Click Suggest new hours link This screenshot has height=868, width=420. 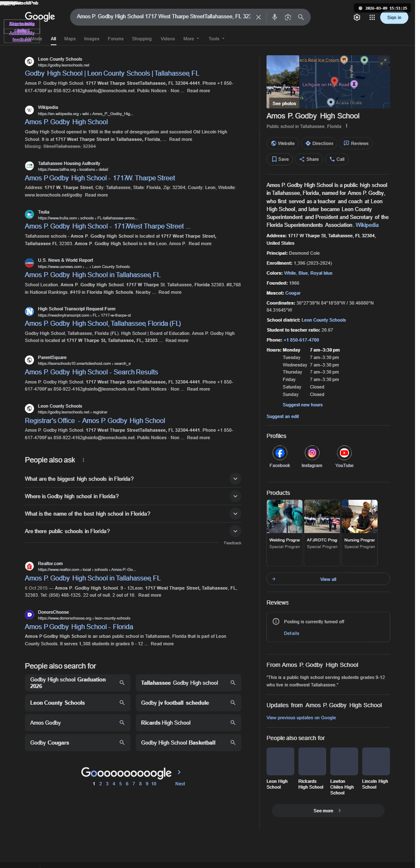303,405
